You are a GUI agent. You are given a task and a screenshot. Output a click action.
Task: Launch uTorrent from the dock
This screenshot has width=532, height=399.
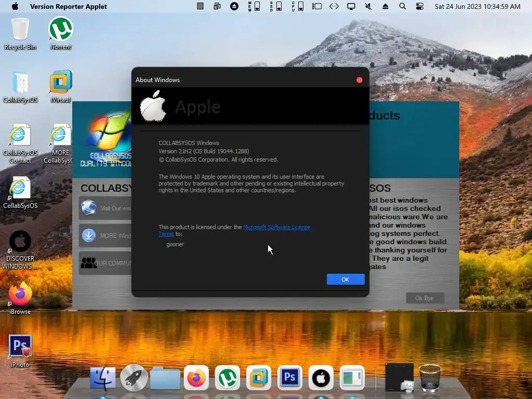coord(228,378)
